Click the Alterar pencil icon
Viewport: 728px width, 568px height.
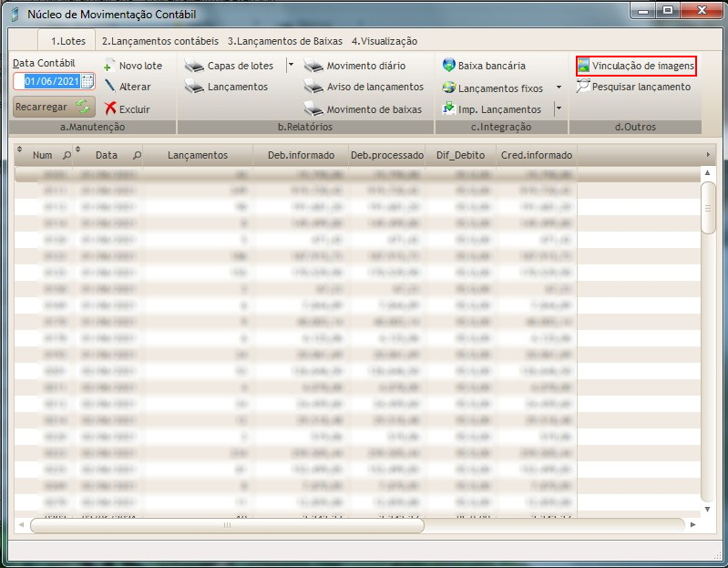pos(108,87)
